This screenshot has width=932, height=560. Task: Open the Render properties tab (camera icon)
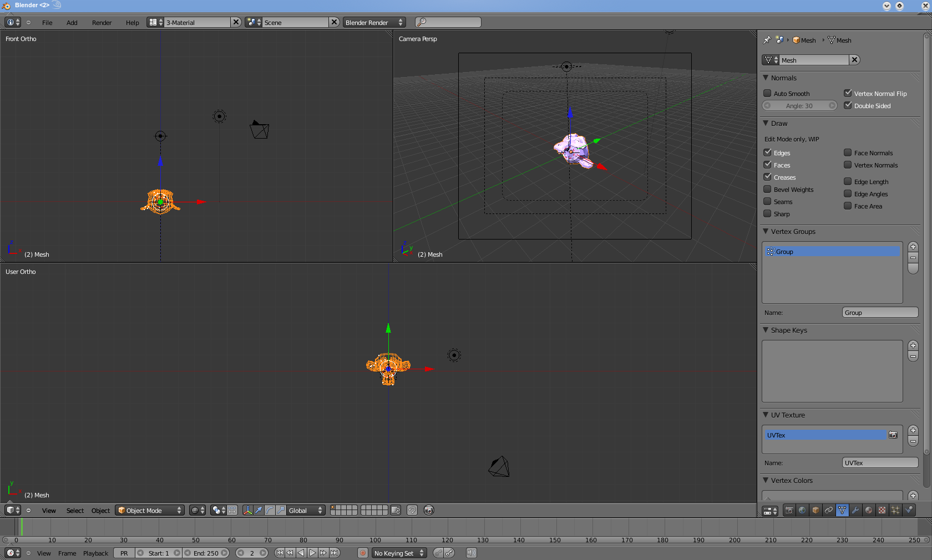click(789, 510)
